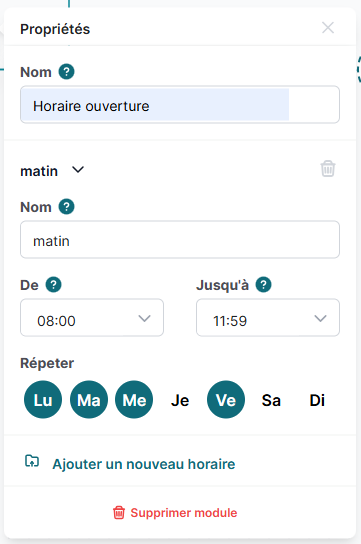Click the folder icon beside Ajouter un nouveau horaire
Viewport: 361px width, 544px height.
[x=32, y=461]
